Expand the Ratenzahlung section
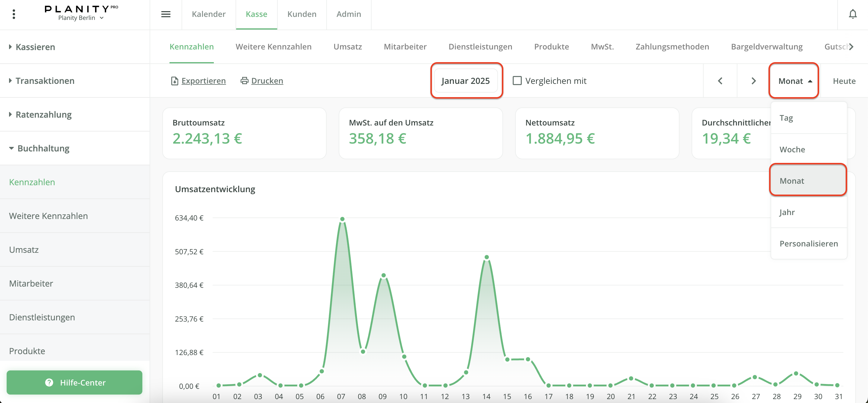868x403 pixels. (x=75, y=115)
